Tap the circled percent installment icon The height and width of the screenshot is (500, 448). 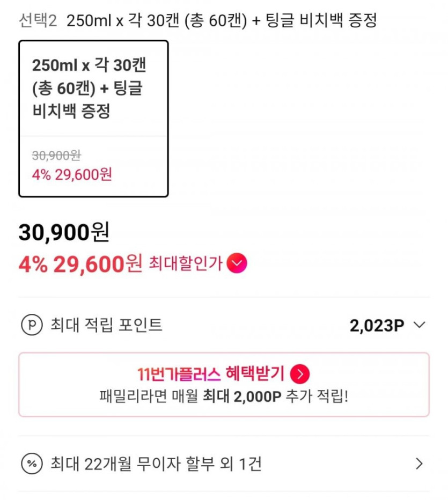coord(32,464)
